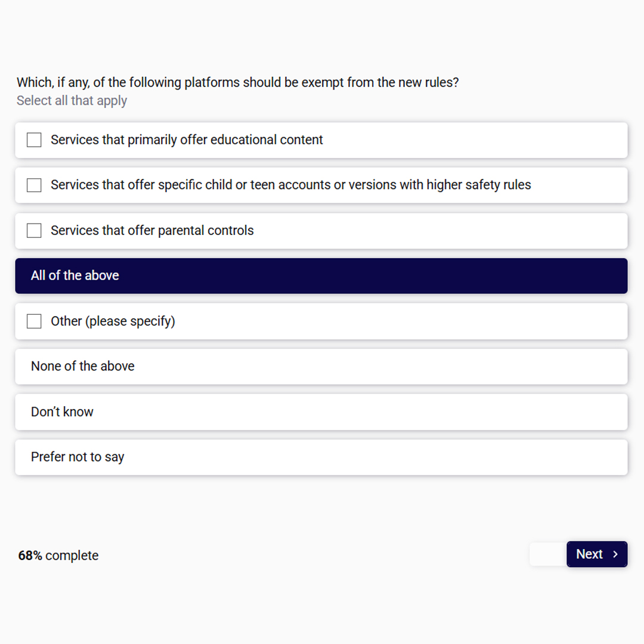
Task: Pick the Prefer not to say option
Action: pos(321,457)
